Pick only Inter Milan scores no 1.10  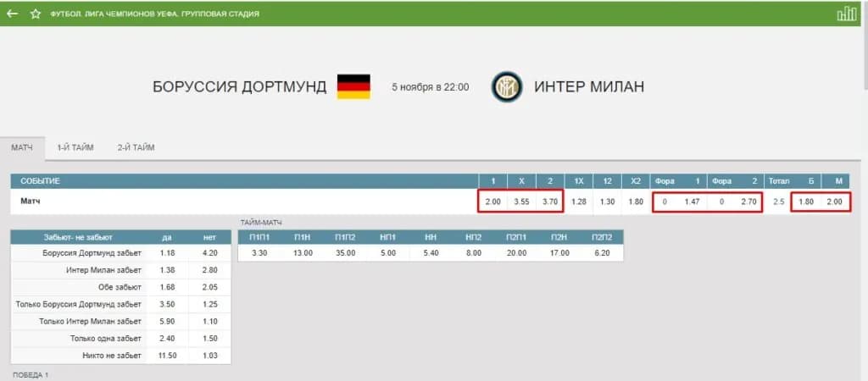[x=210, y=322]
